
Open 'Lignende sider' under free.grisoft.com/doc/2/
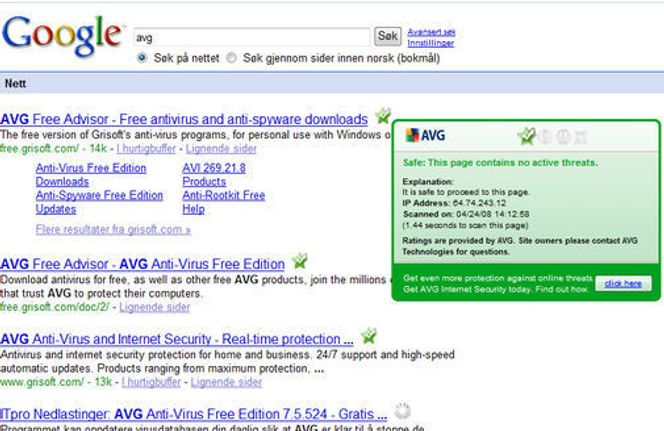coord(155,307)
